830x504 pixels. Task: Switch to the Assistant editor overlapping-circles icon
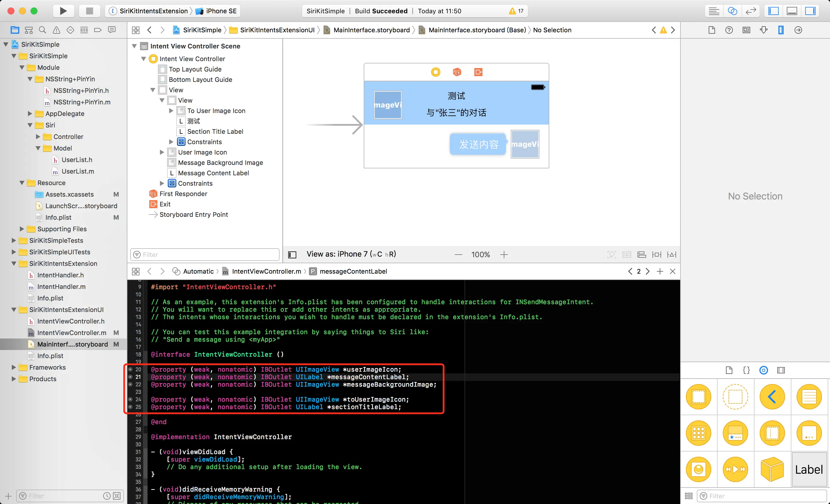(x=732, y=11)
